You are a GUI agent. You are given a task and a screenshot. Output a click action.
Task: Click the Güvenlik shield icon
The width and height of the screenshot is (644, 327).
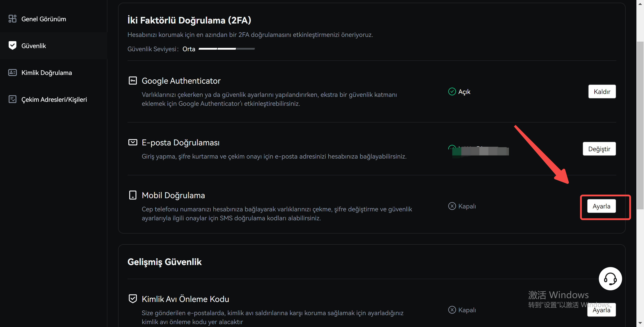coord(12,45)
